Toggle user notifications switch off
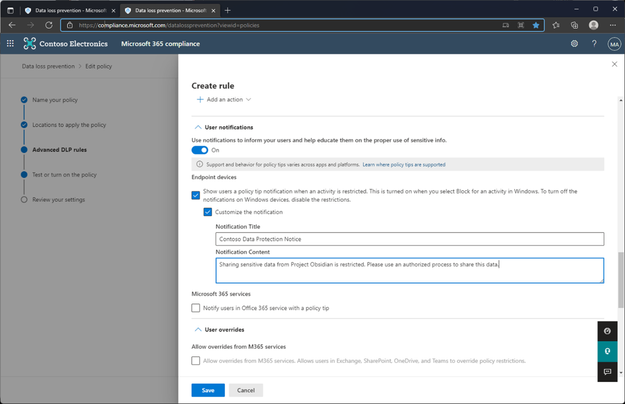The height and width of the screenshot is (404, 625). pos(200,150)
